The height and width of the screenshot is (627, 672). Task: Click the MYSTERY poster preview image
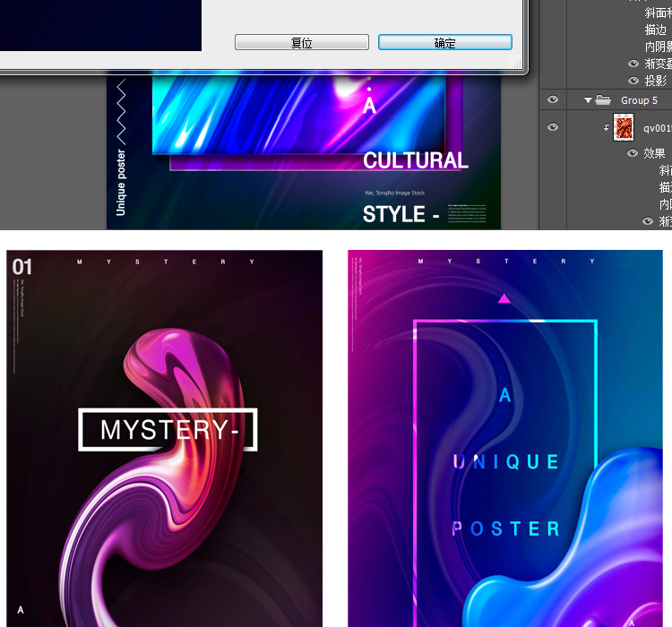click(x=165, y=438)
